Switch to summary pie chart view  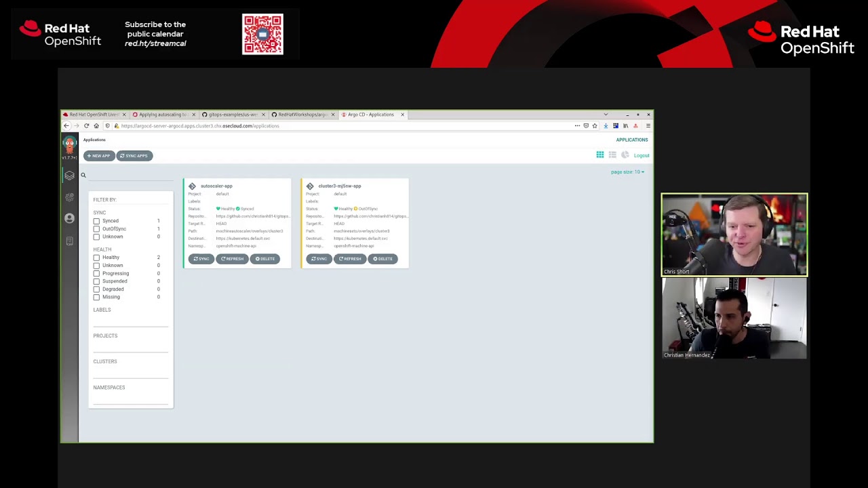625,155
